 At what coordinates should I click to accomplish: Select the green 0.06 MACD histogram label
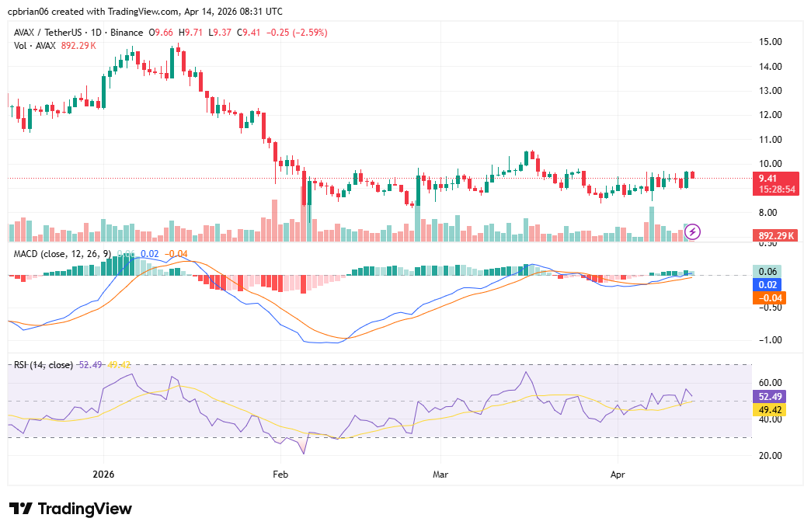(x=768, y=272)
